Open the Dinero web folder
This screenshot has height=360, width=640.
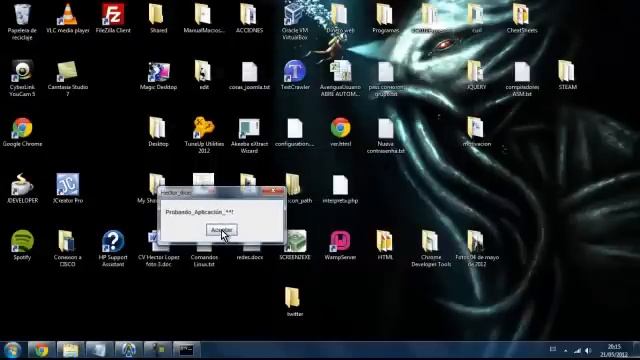click(x=340, y=18)
